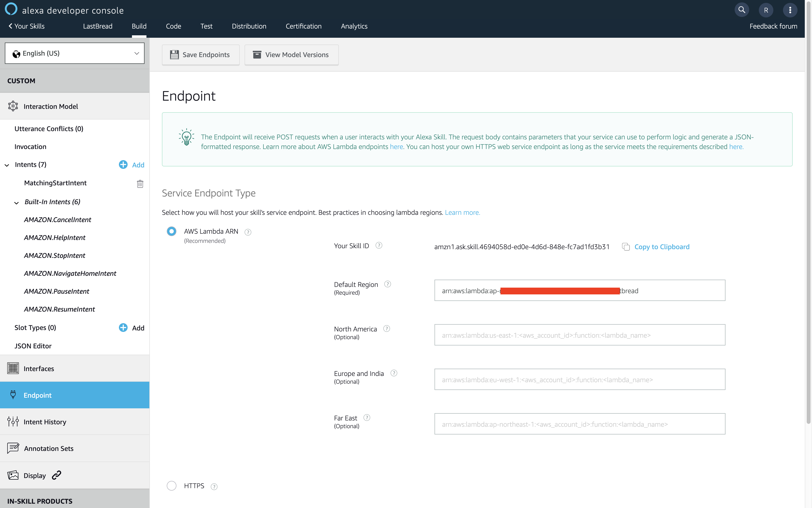Click the Default Region ARN input field
This screenshot has height=508, width=812.
pos(580,290)
